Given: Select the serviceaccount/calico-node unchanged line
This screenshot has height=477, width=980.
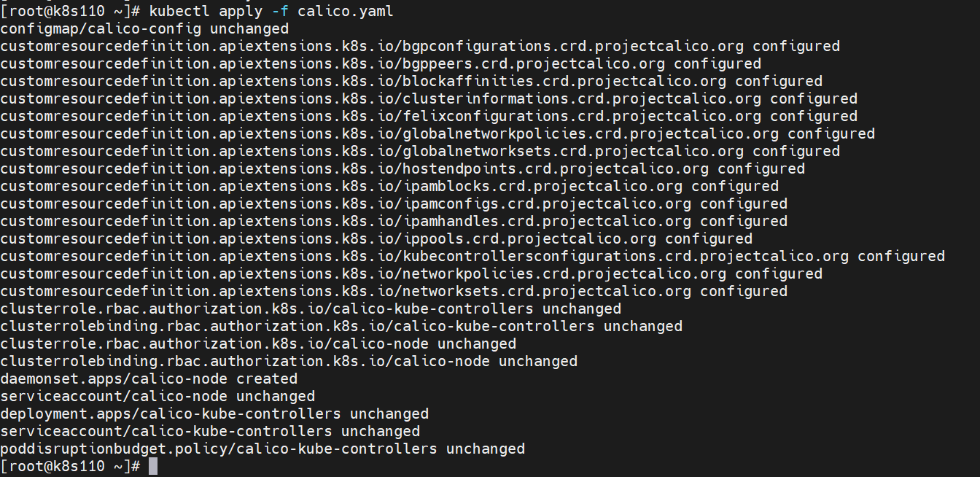Looking at the screenshot, I should (x=157, y=396).
